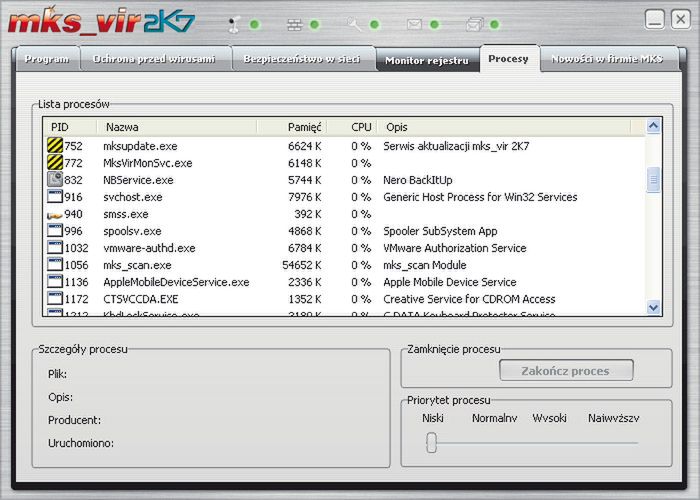This screenshot has height=500, width=700.
Task: Open Nowości w firmie MKS tab
Action: (x=607, y=59)
